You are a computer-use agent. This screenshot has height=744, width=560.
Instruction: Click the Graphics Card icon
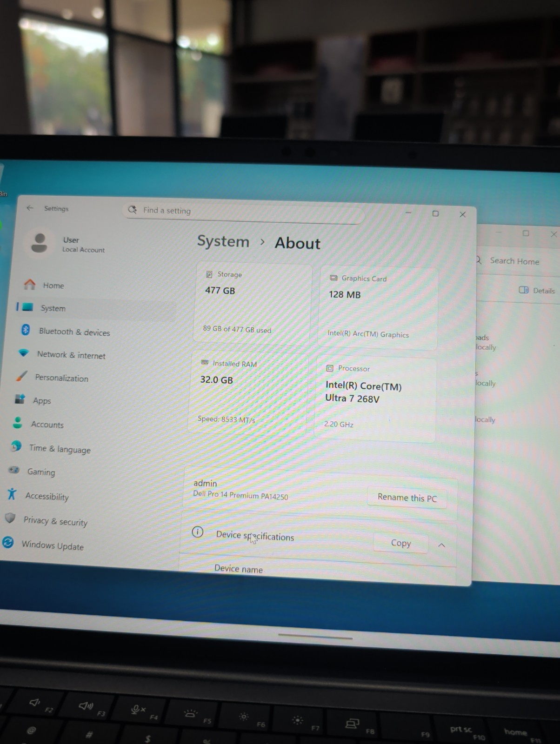click(x=333, y=278)
